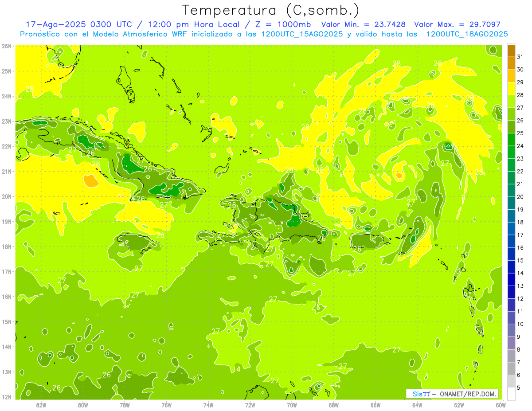Click the "25N" latitude axis label
This screenshot has width=532, height=411.
[7, 71]
